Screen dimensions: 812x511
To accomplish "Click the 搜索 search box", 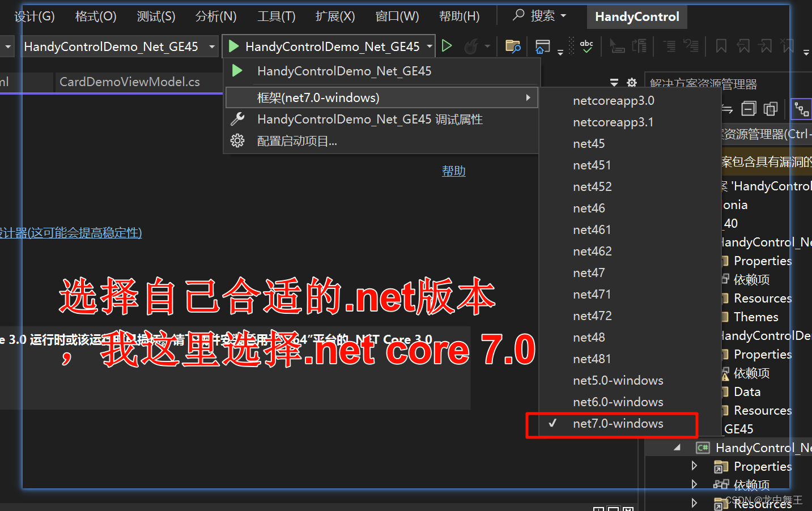I will [539, 16].
